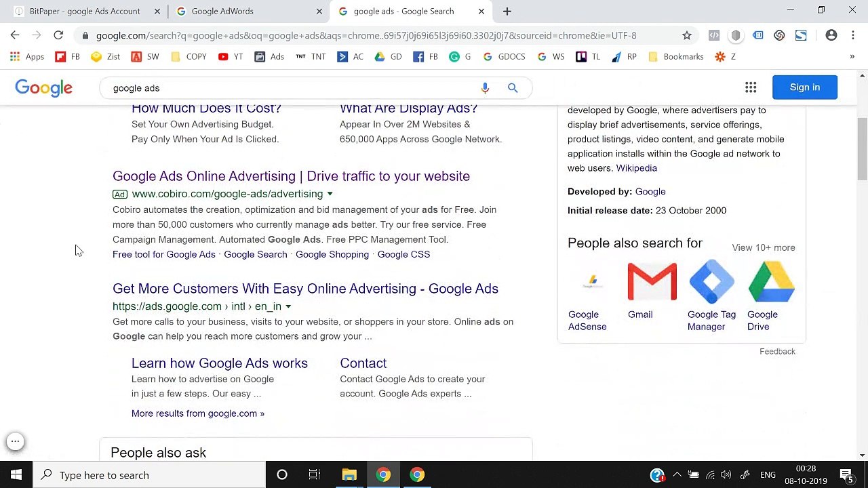Image resolution: width=868 pixels, height=488 pixels.
Task: Open the knot-shaped extension icon
Action: click(x=779, y=35)
